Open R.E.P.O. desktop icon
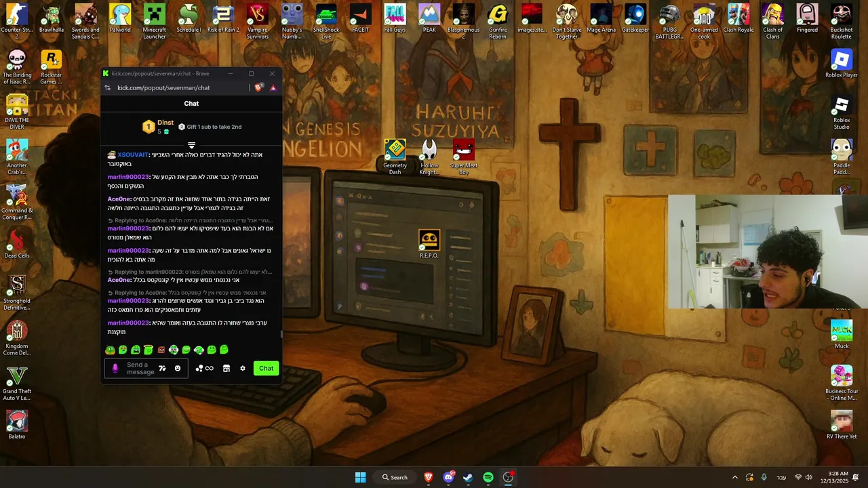Viewport: 868px width, 488px height. click(429, 245)
